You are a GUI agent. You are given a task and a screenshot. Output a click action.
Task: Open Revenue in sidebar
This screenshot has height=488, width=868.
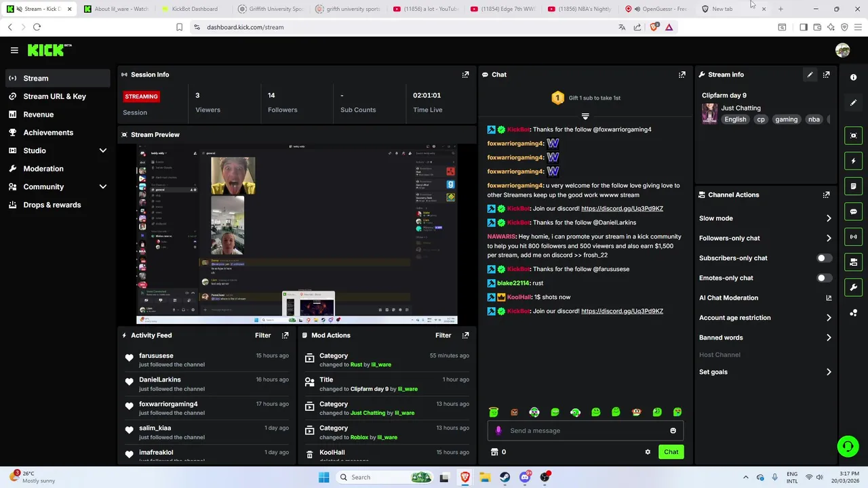point(58,115)
